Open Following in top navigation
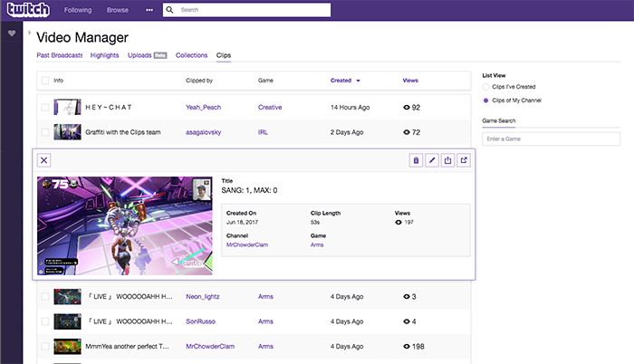The height and width of the screenshot is (364, 634). (x=78, y=10)
